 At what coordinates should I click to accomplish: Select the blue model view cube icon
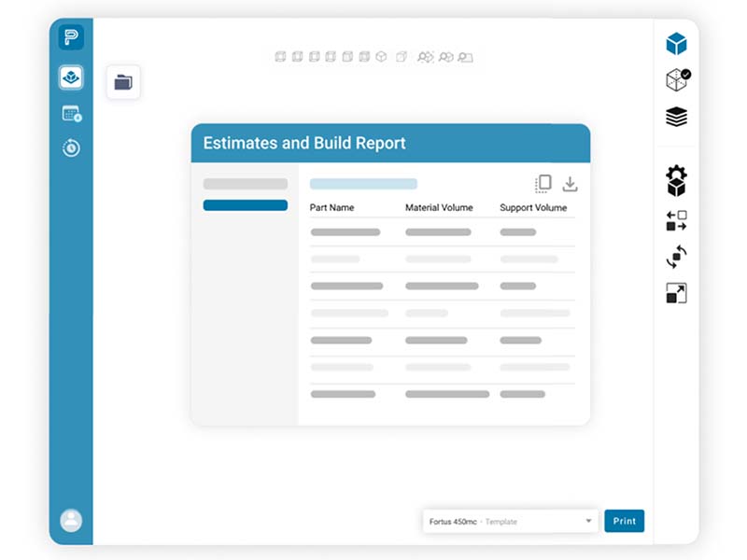pos(676,44)
